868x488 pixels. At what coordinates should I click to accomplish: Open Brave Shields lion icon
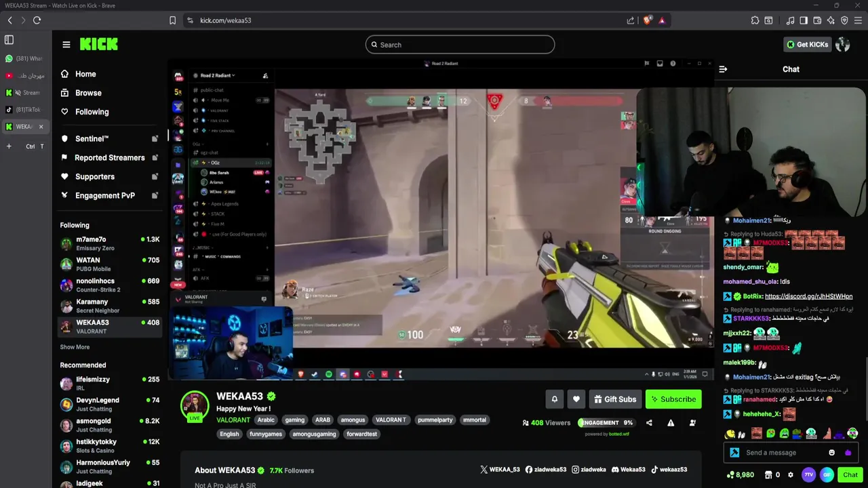coord(647,20)
